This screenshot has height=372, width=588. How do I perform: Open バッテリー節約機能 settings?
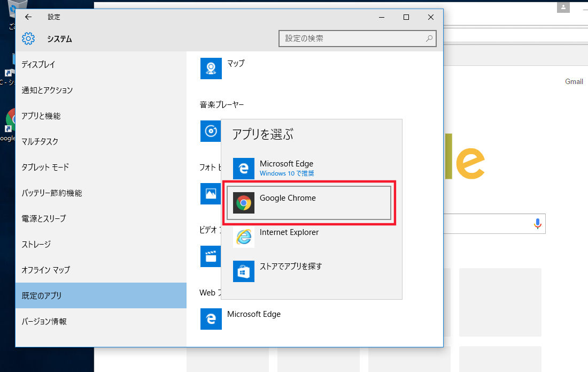click(x=101, y=193)
